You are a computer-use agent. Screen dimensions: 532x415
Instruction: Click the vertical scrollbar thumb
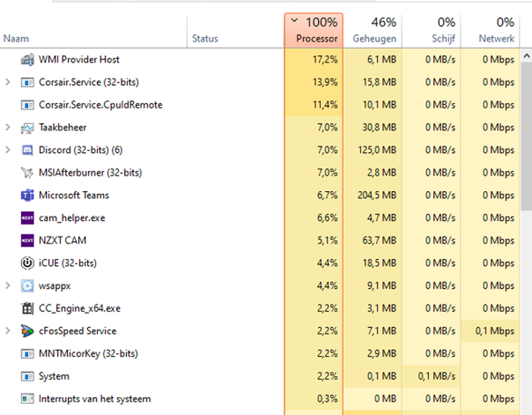tap(527, 137)
